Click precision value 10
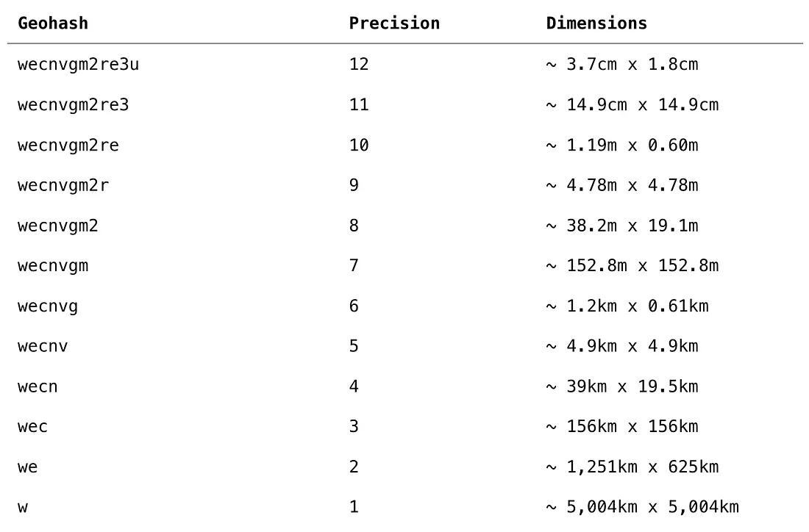809x532 pixels. click(359, 145)
